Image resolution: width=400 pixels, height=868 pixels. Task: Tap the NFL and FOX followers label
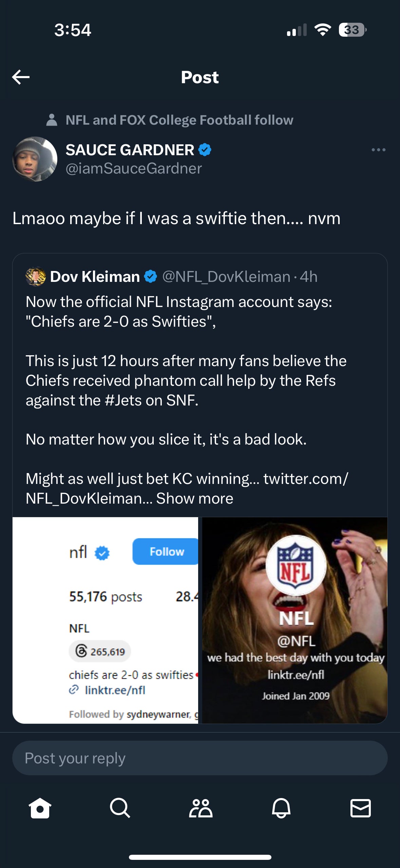tap(179, 120)
